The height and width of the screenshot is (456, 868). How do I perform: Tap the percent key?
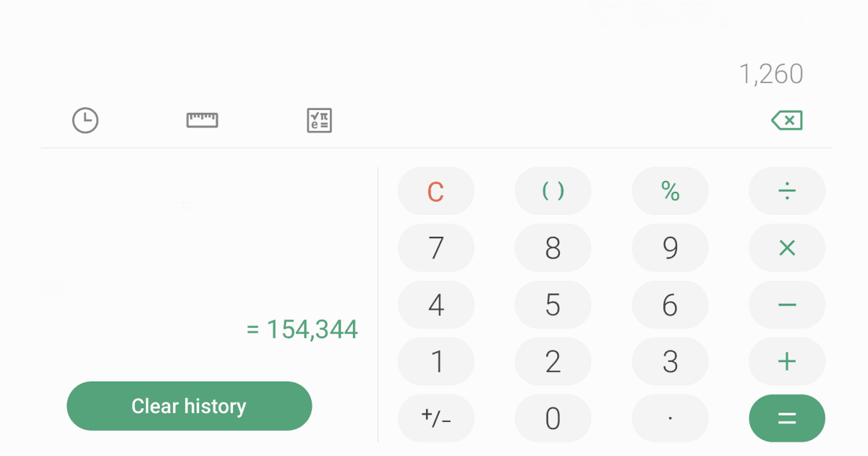[x=670, y=190]
